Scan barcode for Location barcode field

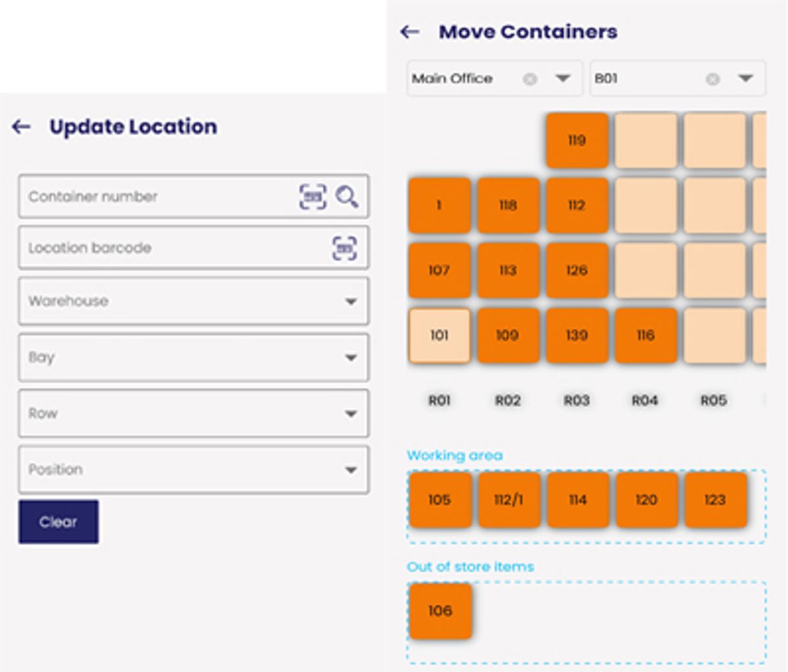point(345,248)
